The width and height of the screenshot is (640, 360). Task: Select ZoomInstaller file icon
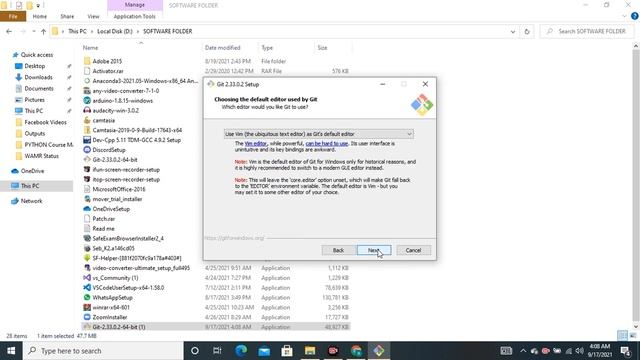click(87, 317)
